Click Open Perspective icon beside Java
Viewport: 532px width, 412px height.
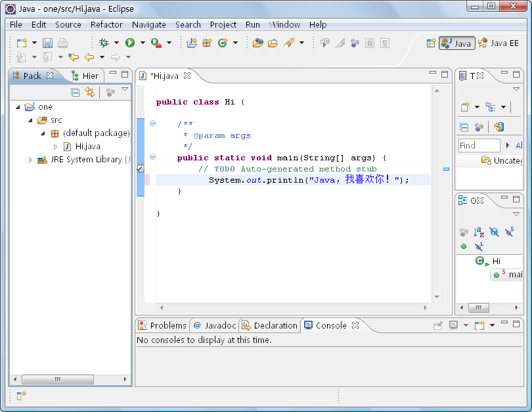[431, 43]
